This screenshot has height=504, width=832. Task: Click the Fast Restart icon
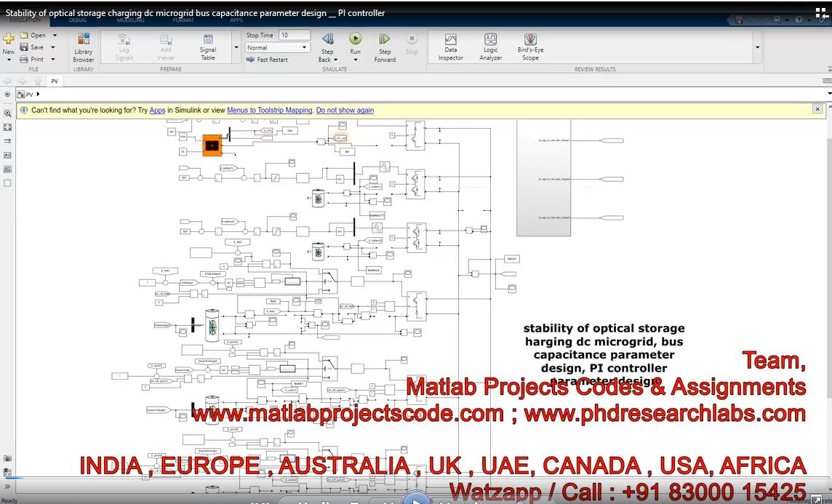coord(250,60)
